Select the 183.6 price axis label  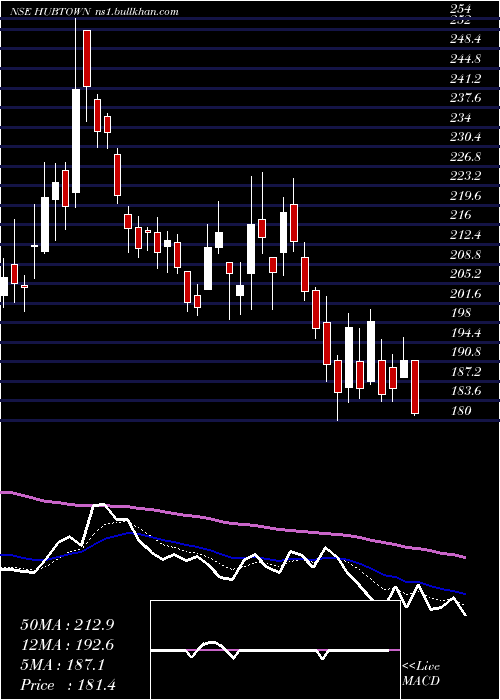pyautogui.click(x=465, y=391)
